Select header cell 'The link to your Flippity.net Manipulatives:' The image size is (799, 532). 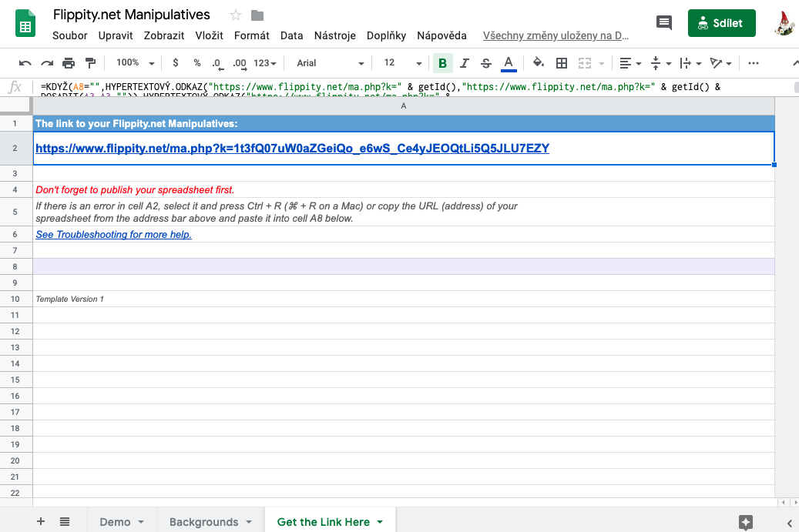point(404,124)
